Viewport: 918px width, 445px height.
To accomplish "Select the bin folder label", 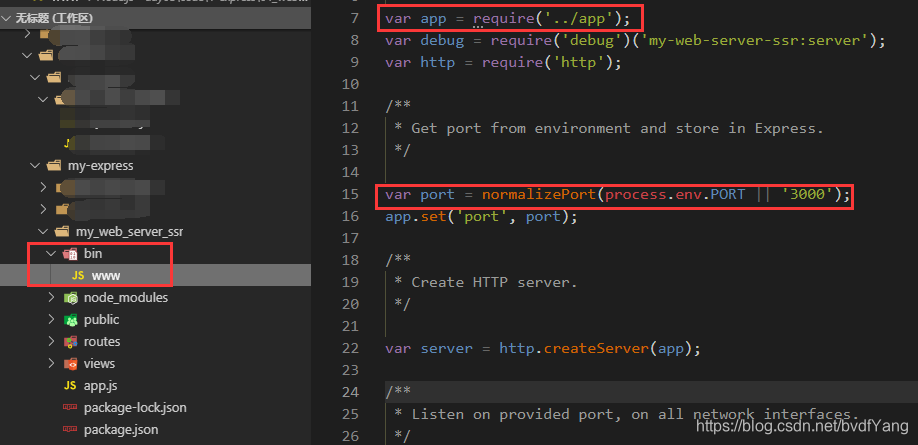I will coord(93,254).
